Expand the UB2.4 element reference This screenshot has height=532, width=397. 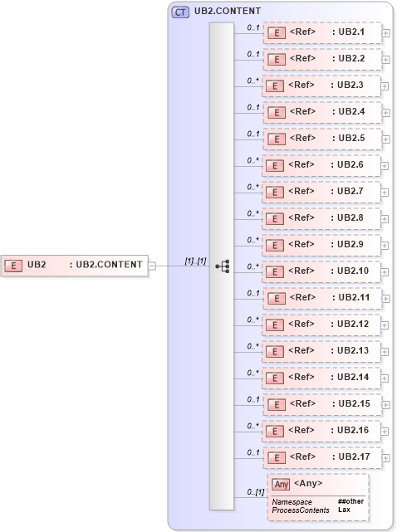(386, 113)
